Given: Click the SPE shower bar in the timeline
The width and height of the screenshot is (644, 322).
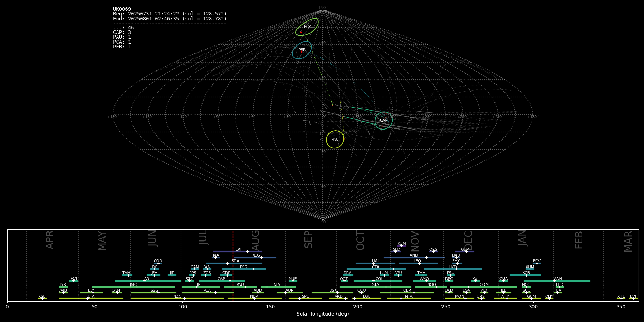Looking at the screenshot, I should (305, 298).
